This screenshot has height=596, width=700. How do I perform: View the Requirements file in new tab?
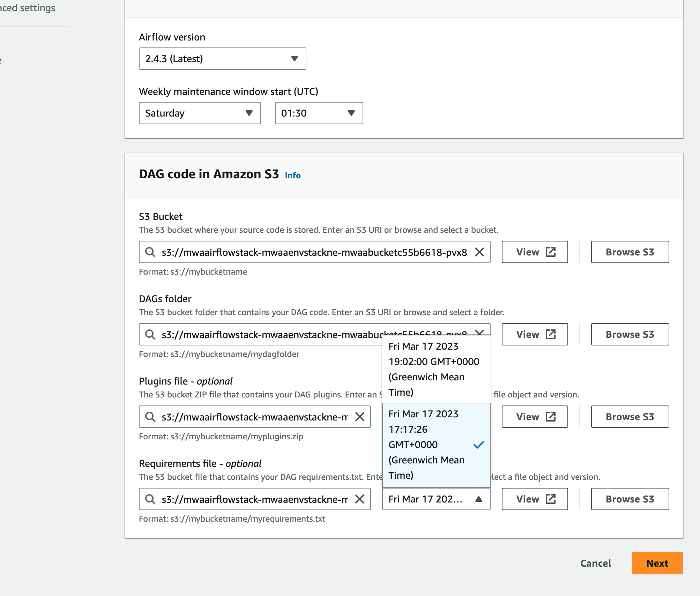point(535,499)
